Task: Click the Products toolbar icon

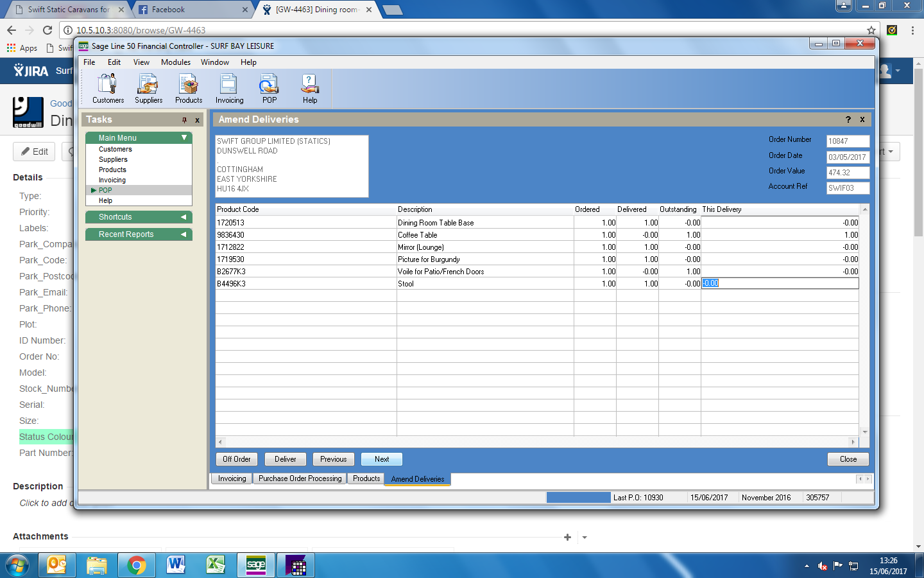Action: click(x=189, y=88)
